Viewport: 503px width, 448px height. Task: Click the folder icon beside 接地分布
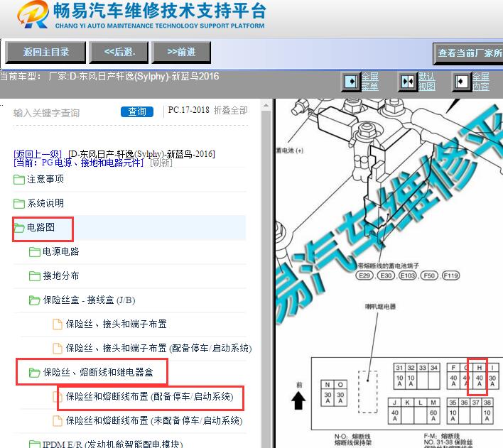point(34,276)
